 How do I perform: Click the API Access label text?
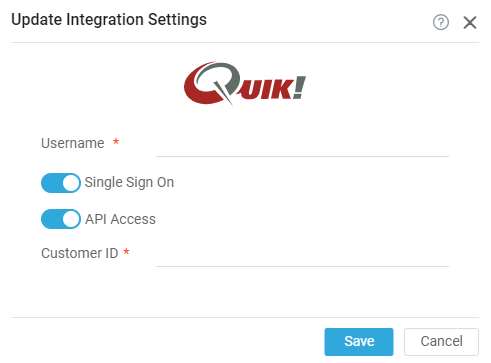pyautogui.click(x=120, y=219)
